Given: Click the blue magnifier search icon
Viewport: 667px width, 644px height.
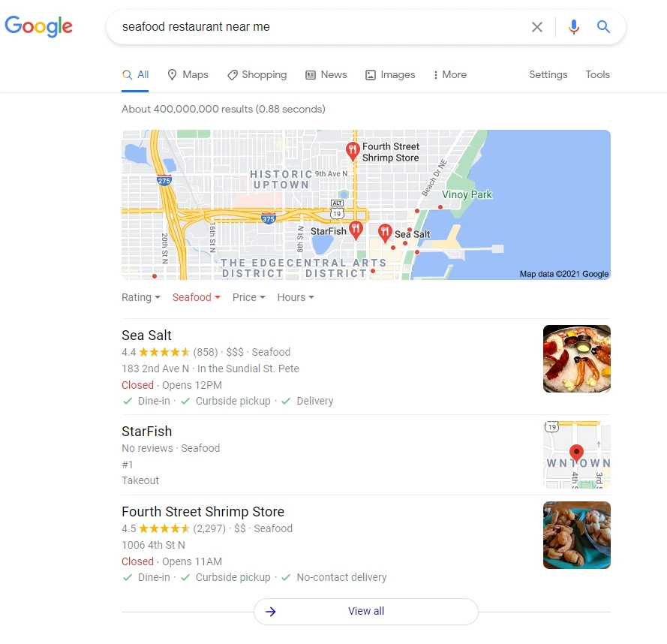Looking at the screenshot, I should coord(603,27).
